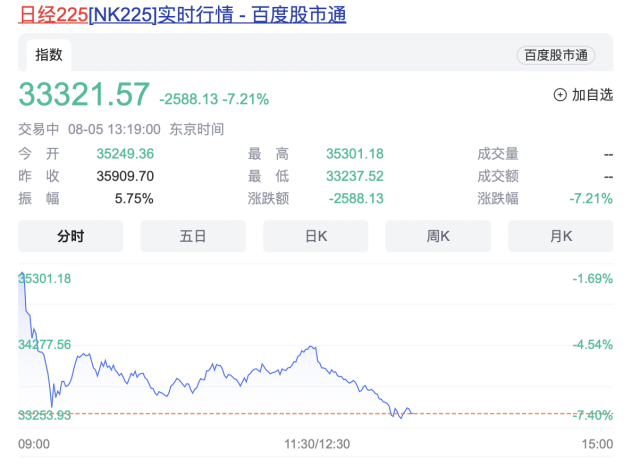
Task: Click 今开 value 35249.36
Action: point(125,154)
